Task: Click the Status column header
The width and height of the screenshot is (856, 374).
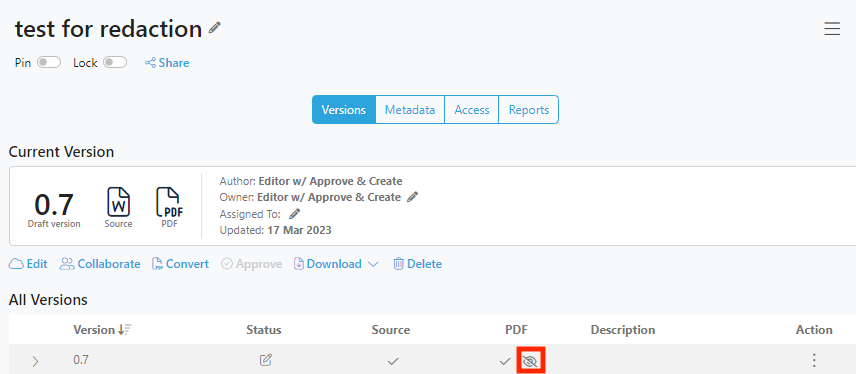Action: tap(264, 330)
